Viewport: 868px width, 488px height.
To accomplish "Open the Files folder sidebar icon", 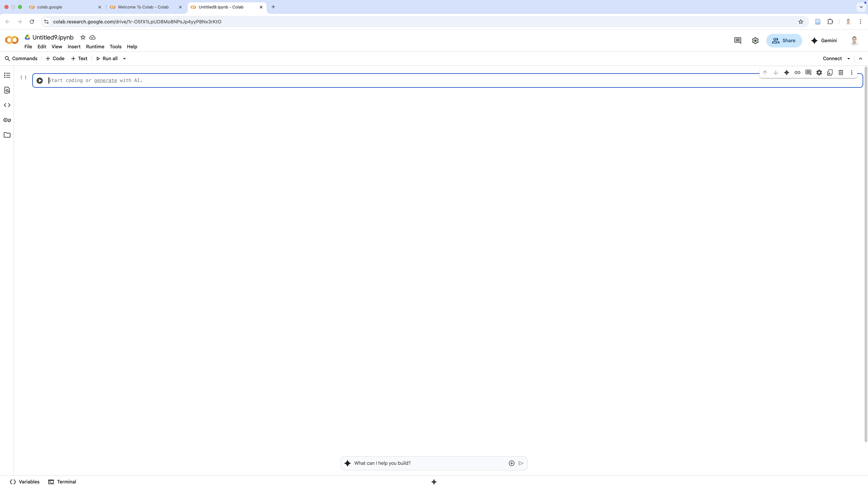I will [7, 135].
